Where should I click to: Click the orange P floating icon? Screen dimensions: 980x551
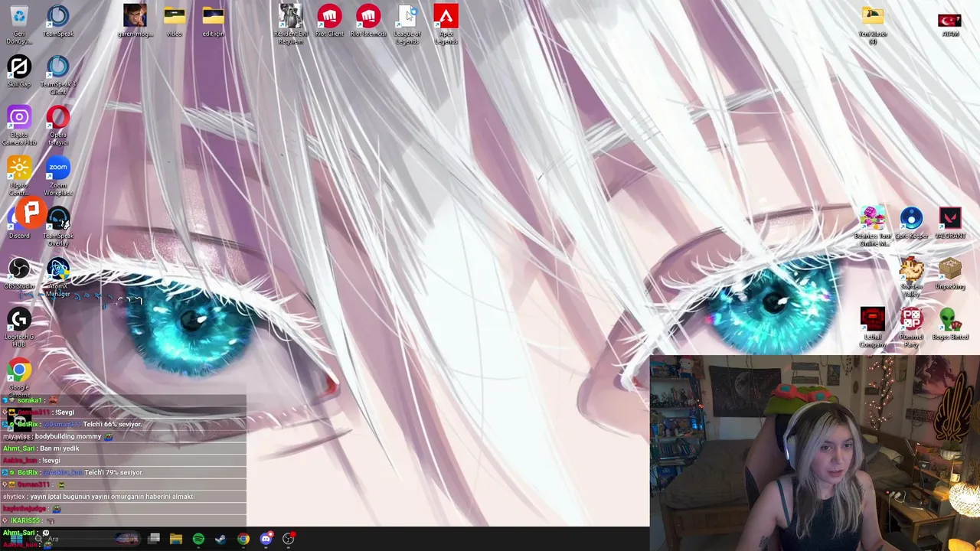(31, 214)
